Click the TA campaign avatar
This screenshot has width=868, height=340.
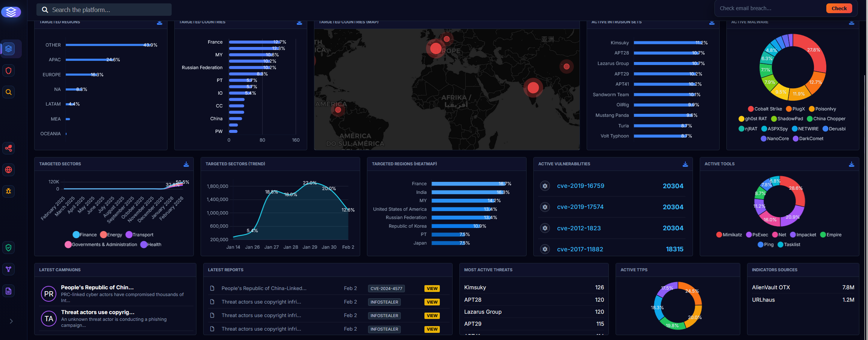click(x=49, y=319)
